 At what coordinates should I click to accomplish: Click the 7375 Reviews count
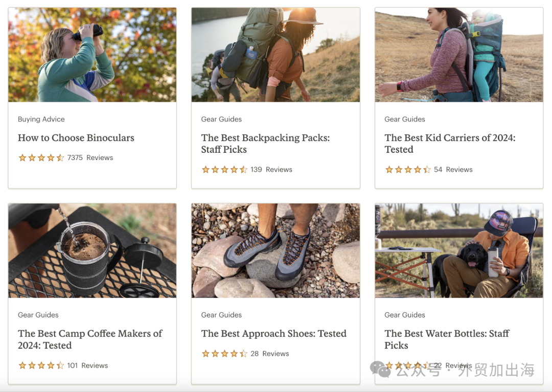point(90,157)
